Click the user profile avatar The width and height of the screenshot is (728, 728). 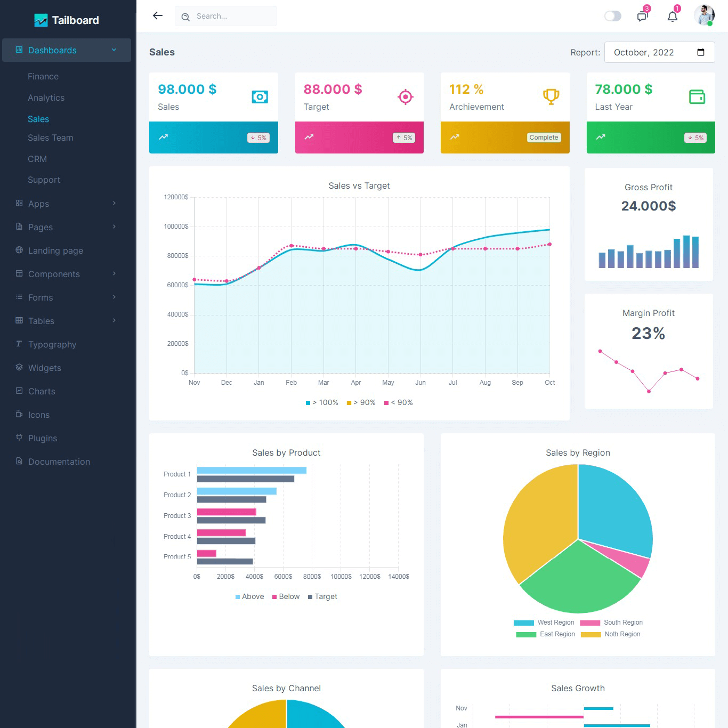(703, 15)
